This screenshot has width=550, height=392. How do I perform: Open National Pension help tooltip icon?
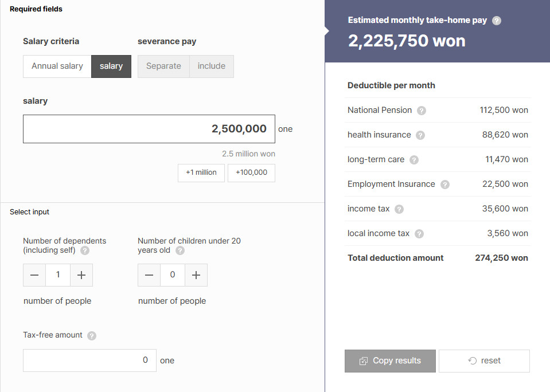pos(422,111)
